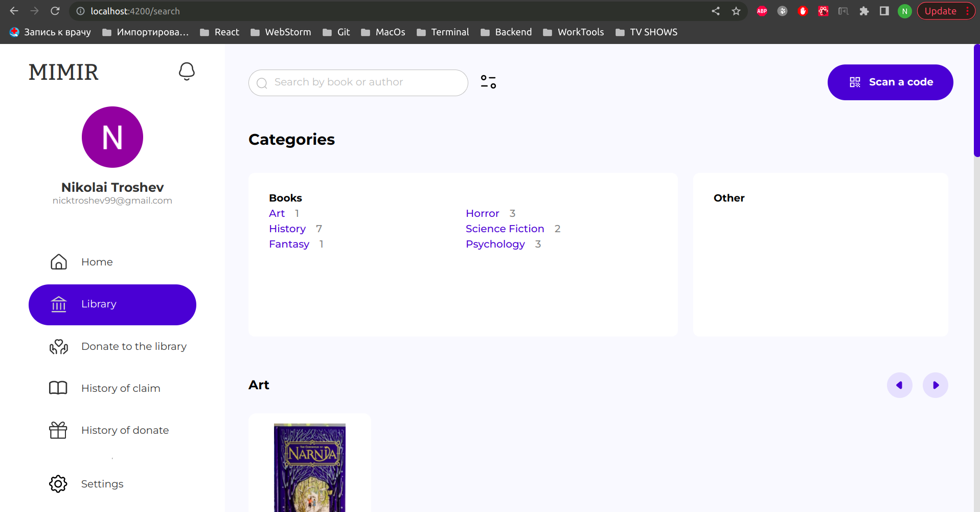Advance the Art carousel forward
This screenshot has height=512, width=980.
click(x=936, y=385)
